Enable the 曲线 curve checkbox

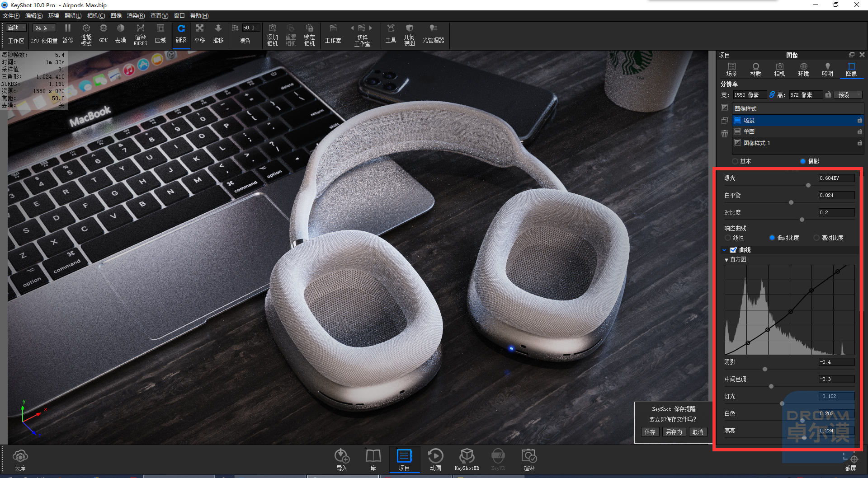[x=733, y=250]
